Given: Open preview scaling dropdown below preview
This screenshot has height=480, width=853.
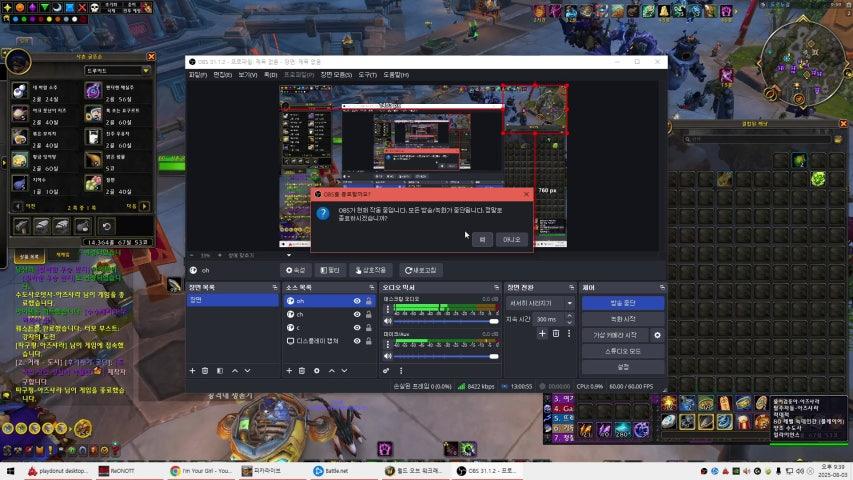Looking at the screenshot, I should pos(289,255).
